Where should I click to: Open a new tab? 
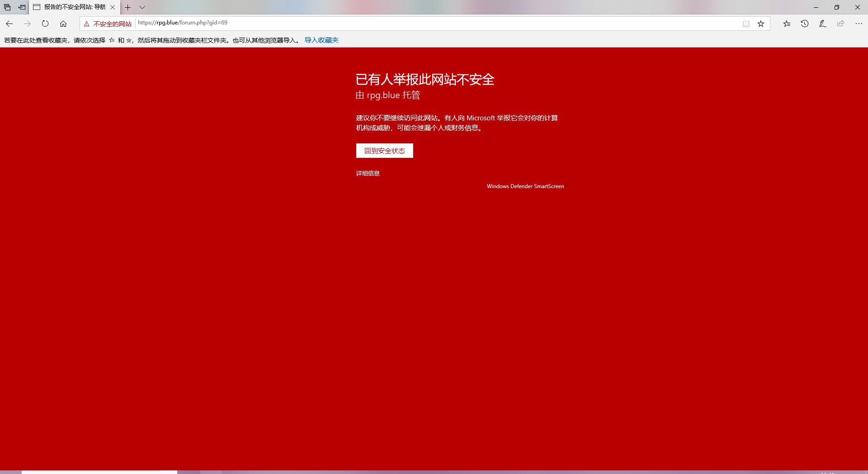click(128, 7)
